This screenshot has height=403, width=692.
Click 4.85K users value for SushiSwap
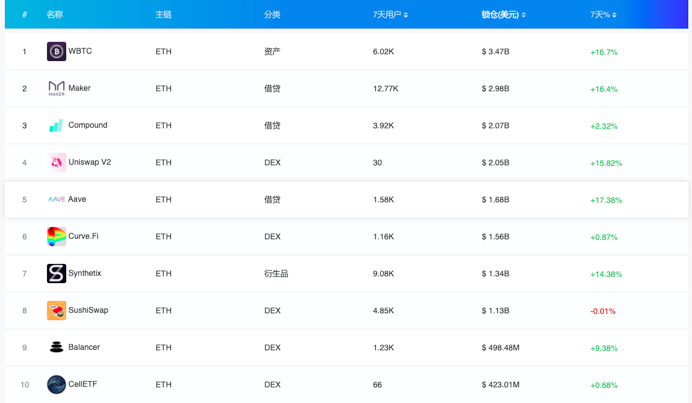[383, 311]
